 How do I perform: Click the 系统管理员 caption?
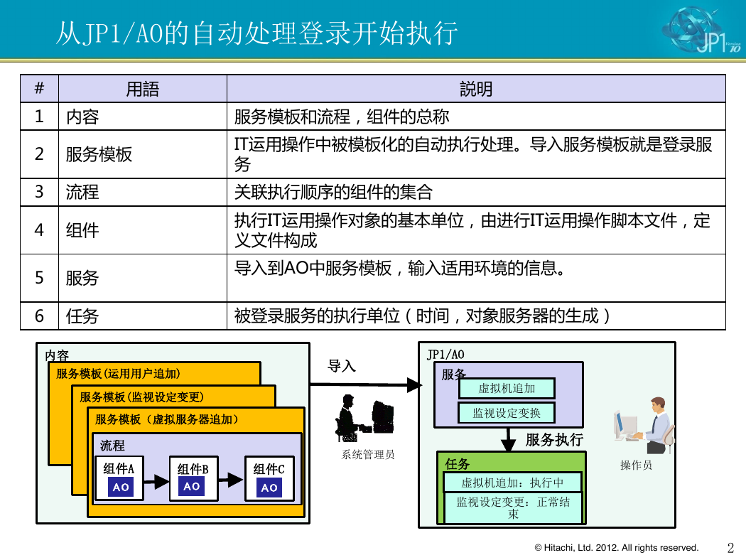[x=368, y=454]
